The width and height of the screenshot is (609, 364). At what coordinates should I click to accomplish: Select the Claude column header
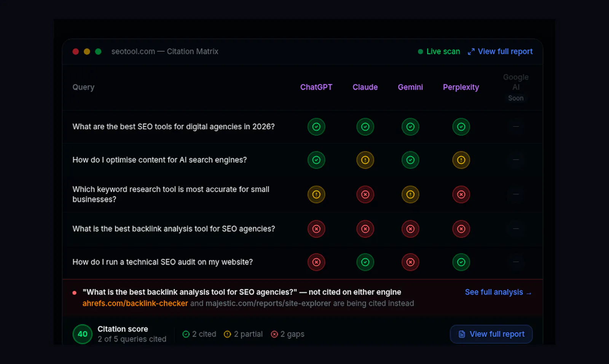click(365, 87)
